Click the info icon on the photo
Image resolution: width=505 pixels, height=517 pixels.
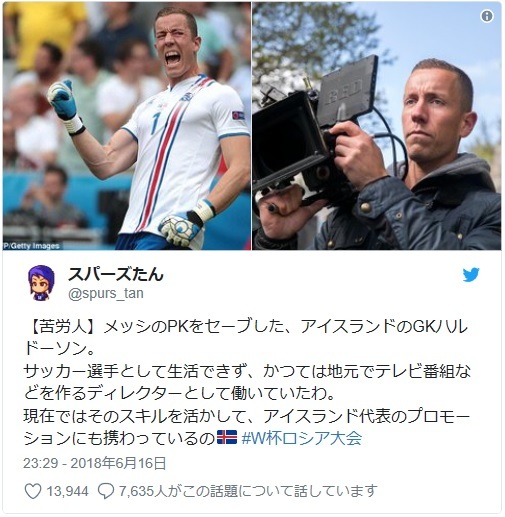(x=487, y=16)
